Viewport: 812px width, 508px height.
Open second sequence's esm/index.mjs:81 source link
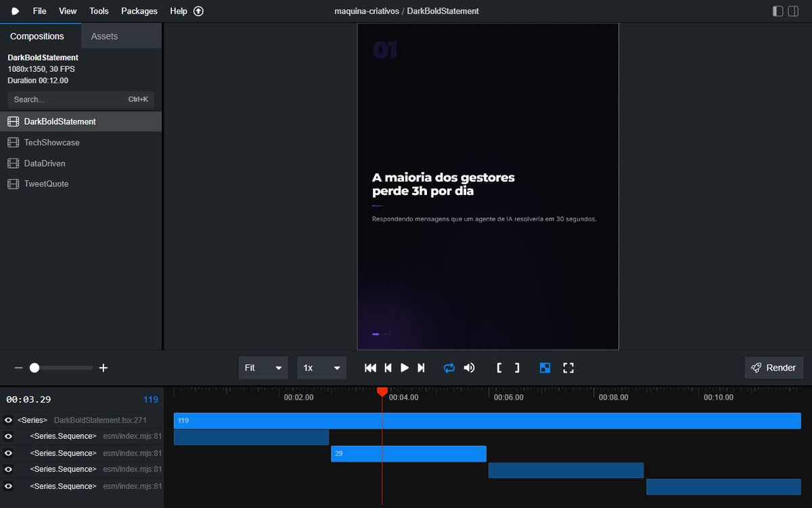133,453
